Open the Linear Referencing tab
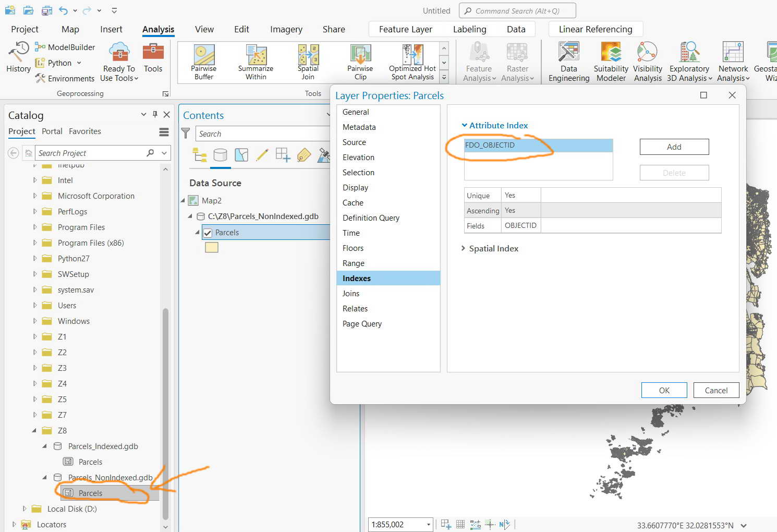777x532 pixels. click(x=595, y=29)
